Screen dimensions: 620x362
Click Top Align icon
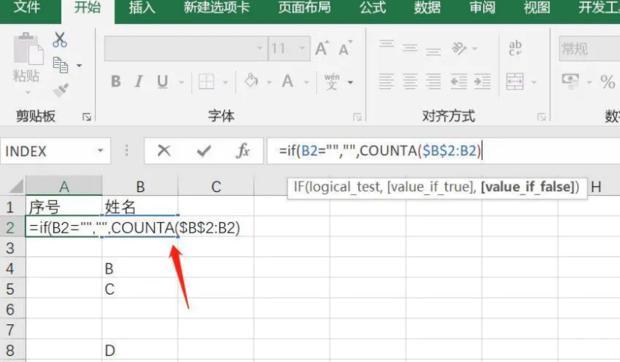pyautogui.click(x=386, y=44)
